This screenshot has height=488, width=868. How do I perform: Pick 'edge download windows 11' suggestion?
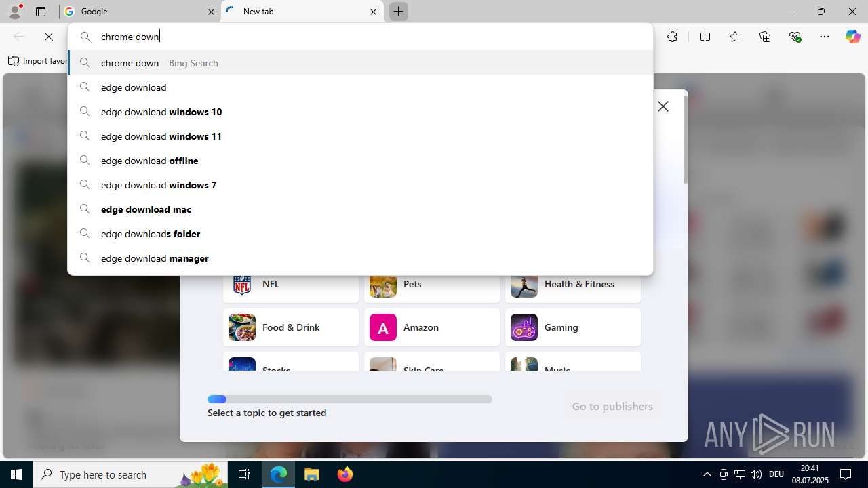click(x=360, y=136)
